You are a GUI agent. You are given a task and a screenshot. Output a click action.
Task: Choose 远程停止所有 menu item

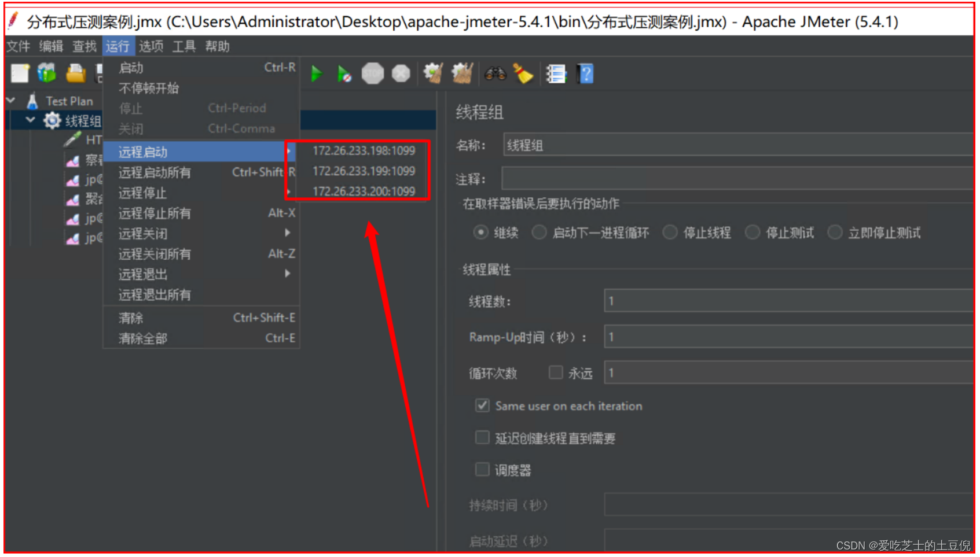pyautogui.click(x=201, y=213)
